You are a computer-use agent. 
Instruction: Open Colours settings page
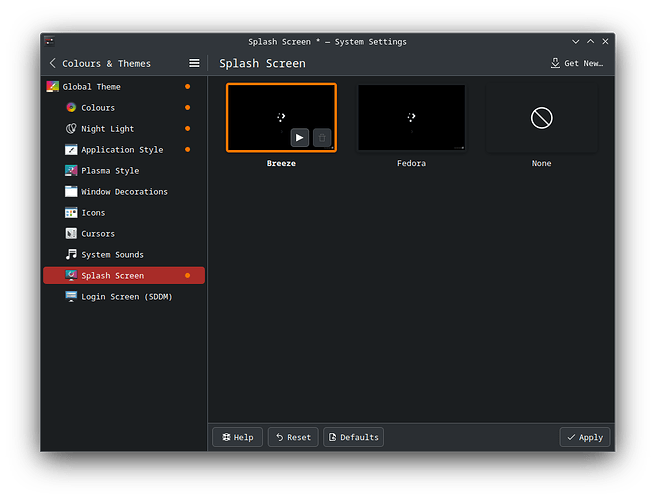click(x=124, y=108)
